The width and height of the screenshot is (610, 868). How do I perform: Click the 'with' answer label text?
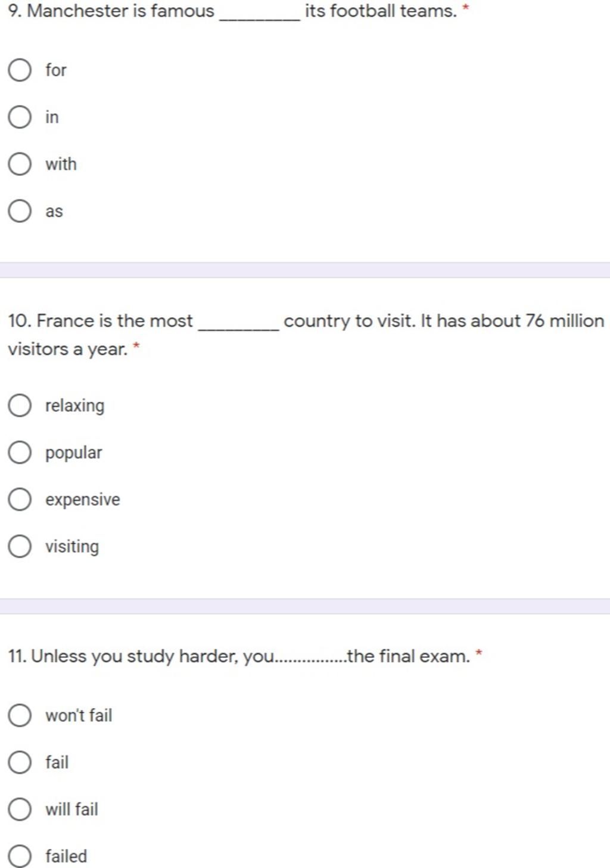61,164
